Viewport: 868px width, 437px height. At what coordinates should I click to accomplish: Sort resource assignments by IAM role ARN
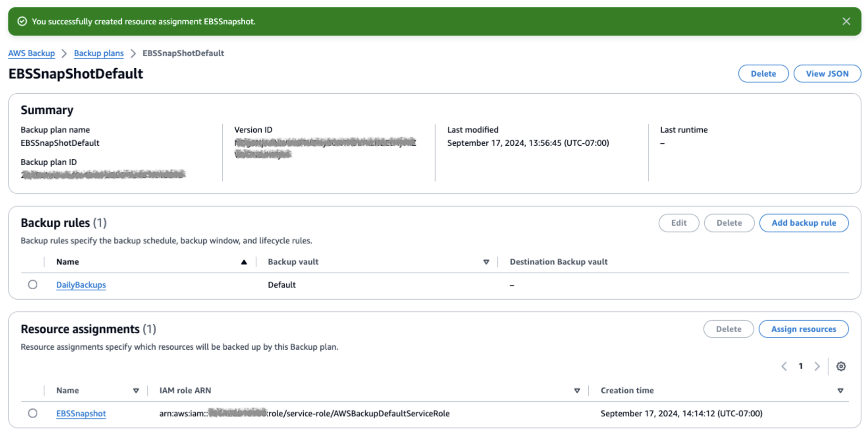[577, 391]
